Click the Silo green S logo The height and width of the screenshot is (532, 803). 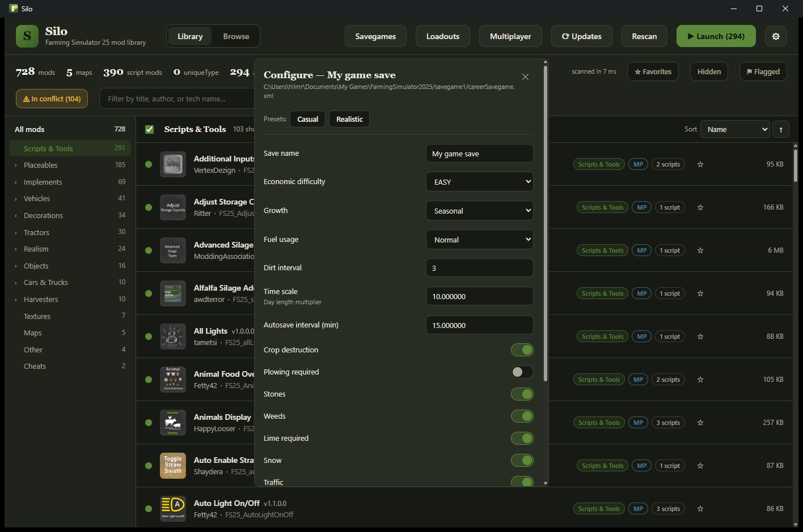(x=27, y=36)
